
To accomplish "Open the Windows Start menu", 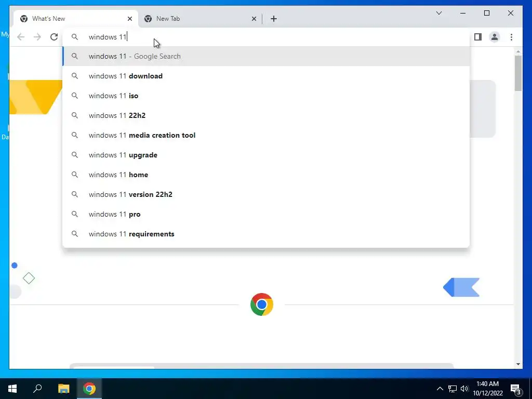I will pyautogui.click(x=12, y=389).
